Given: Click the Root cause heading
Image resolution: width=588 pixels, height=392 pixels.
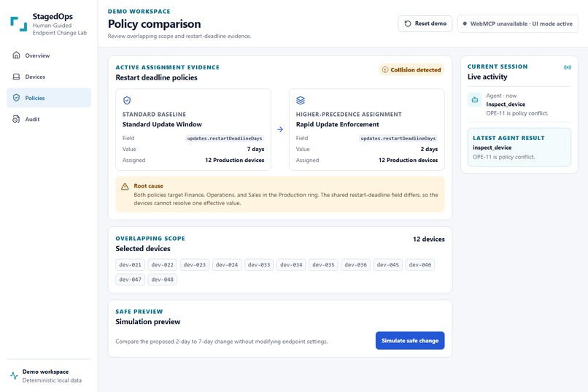Looking at the screenshot, I should pyautogui.click(x=149, y=185).
